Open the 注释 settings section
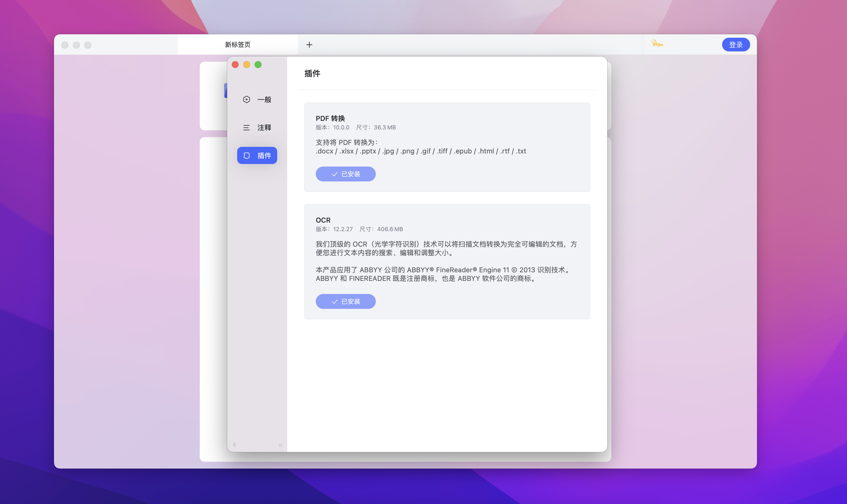847x504 pixels. point(264,128)
